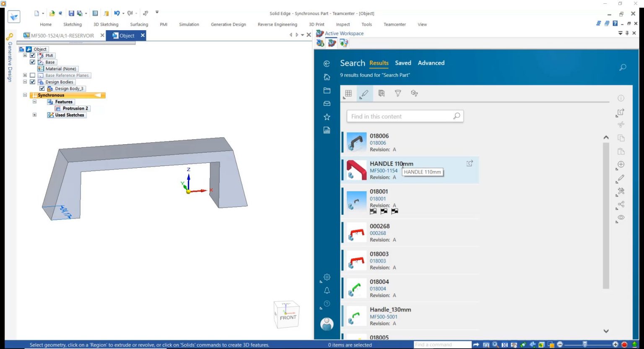
Task: Click the settings gear in workspace sidebar
Action: click(327, 277)
